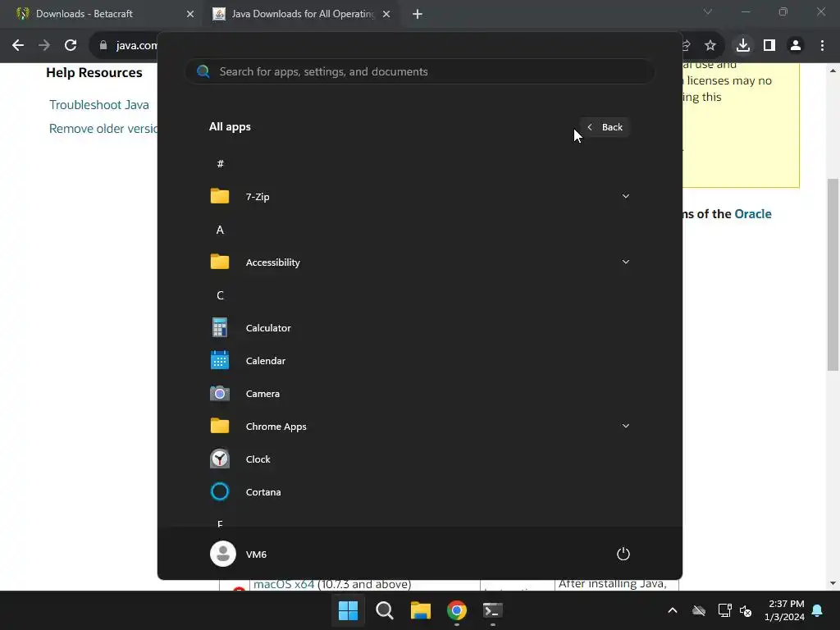Open the VM6 user account menu
Viewport: 840px width, 630px height.
pyautogui.click(x=239, y=554)
